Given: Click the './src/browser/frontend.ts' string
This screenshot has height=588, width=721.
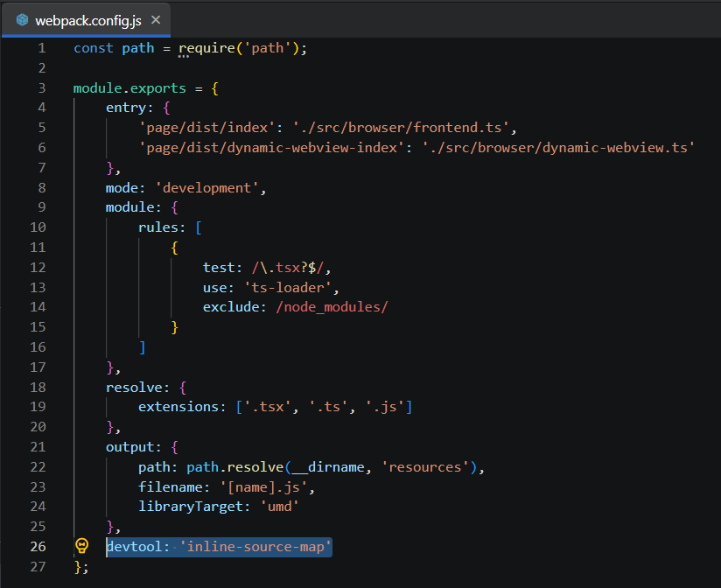Looking at the screenshot, I should tap(401, 128).
